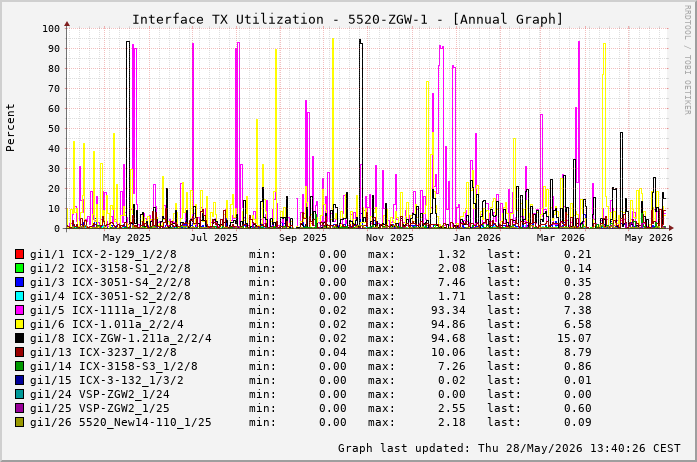Screen dimensions: 697x462
Task: Select the 'gi1/2 ICX-3158-S1_2/2/8' legend label
Action: [110, 268]
